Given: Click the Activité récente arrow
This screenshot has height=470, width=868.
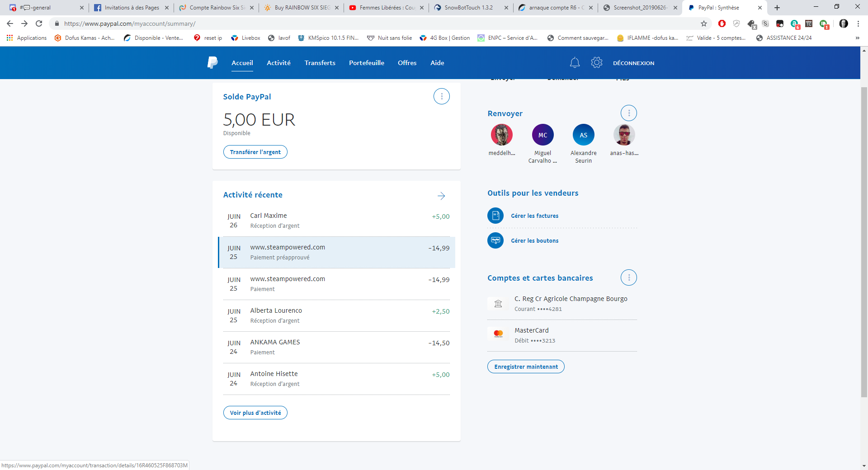Looking at the screenshot, I should tap(441, 196).
